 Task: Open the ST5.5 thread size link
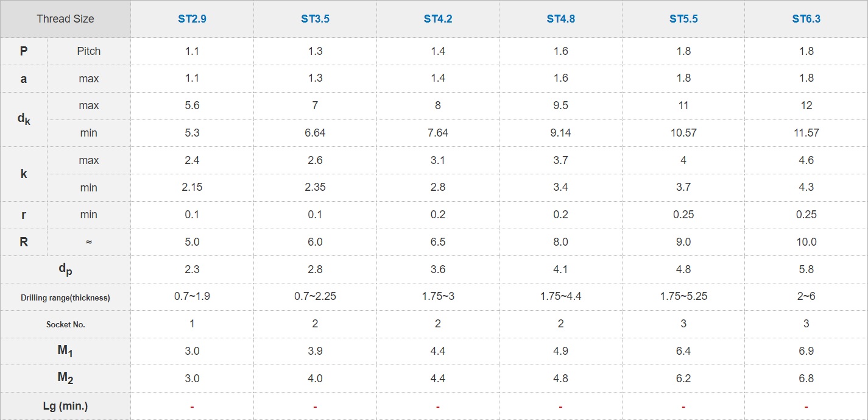[683, 19]
